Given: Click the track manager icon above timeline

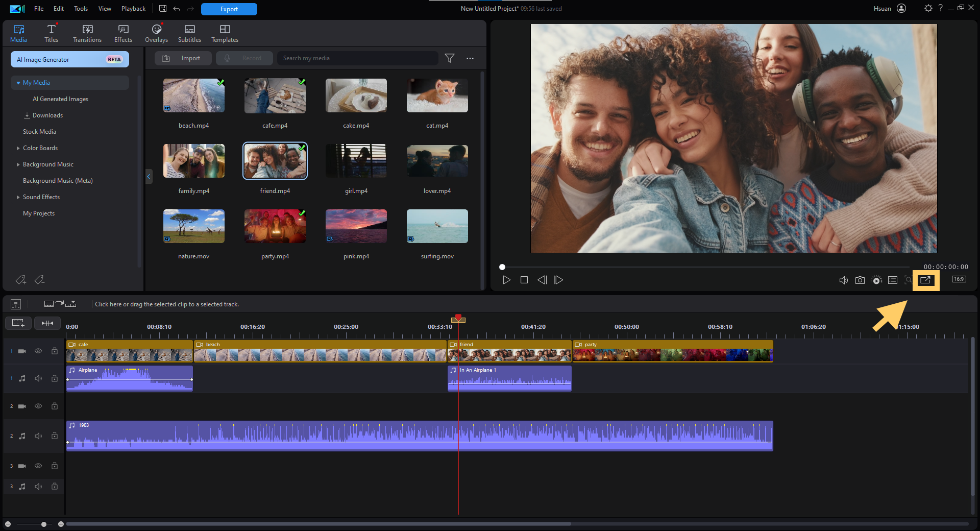Looking at the screenshot, I should point(15,304).
